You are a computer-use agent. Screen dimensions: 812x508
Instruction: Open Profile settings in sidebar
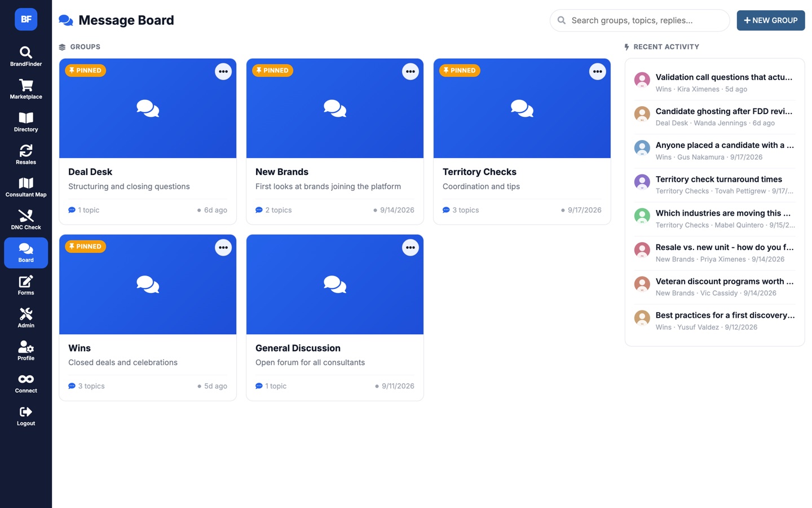click(26, 351)
